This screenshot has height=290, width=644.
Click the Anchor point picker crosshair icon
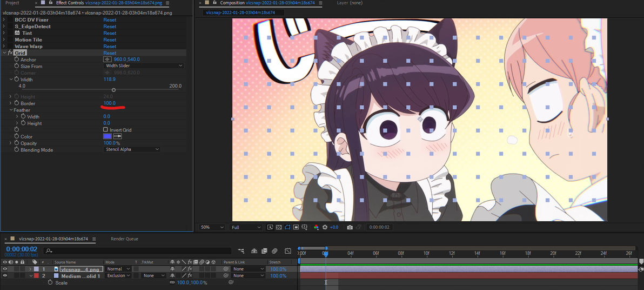point(108,59)
